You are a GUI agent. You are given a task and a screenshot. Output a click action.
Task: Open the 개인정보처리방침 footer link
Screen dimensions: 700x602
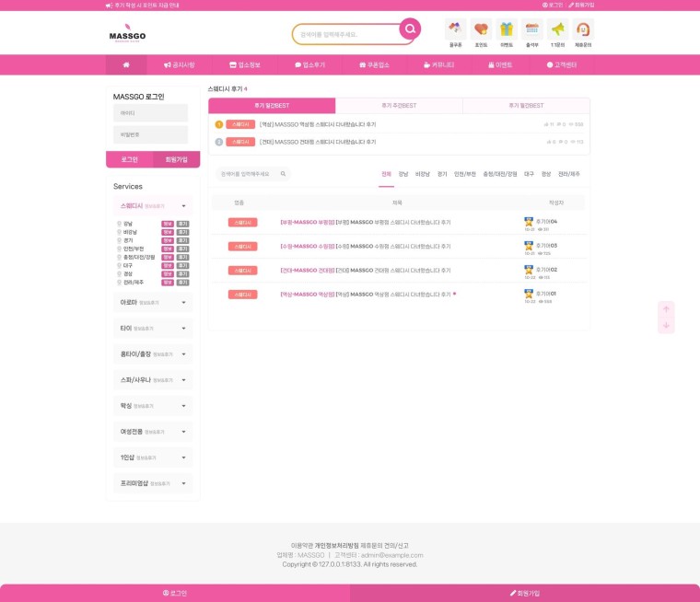coord(336,545)
